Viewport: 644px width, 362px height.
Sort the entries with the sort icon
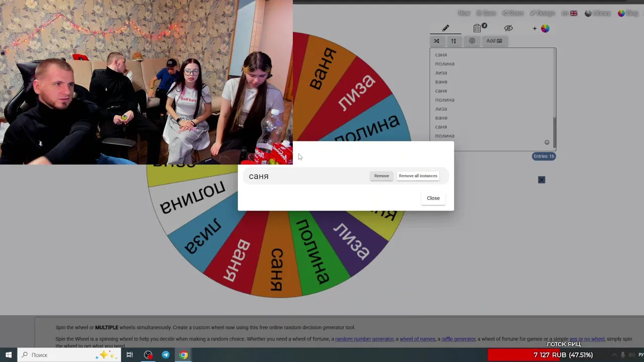(453, 41)
